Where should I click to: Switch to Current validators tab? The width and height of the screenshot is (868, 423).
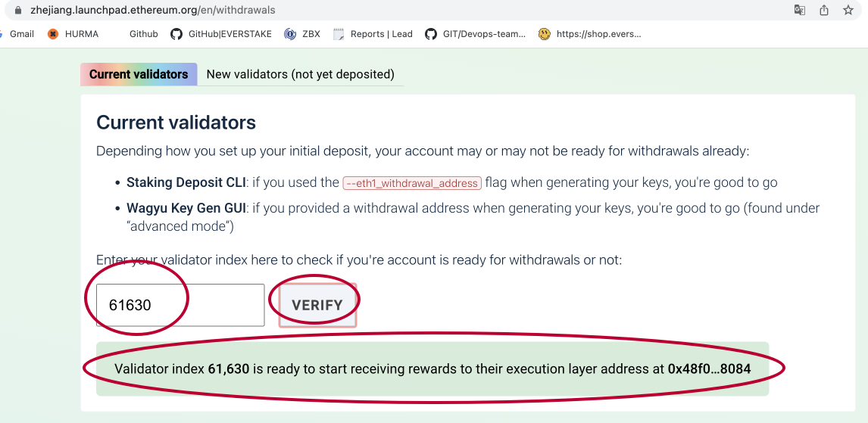139,74
